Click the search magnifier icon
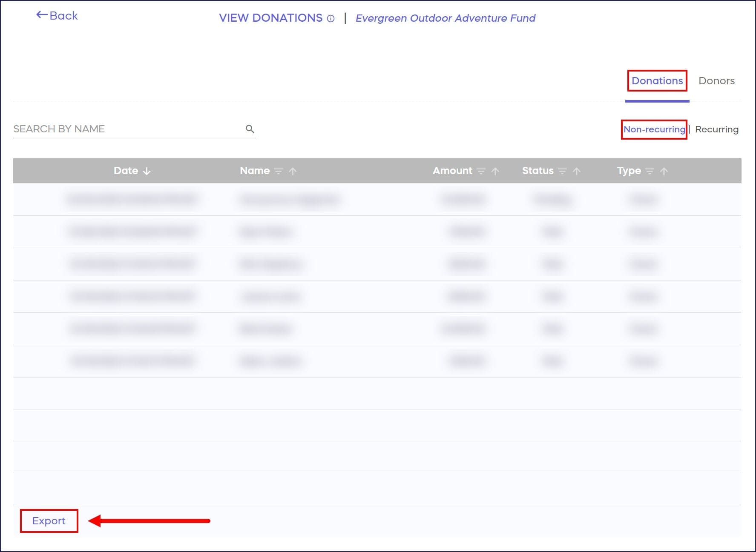The image size is (756, 552). tap(250, 129)
